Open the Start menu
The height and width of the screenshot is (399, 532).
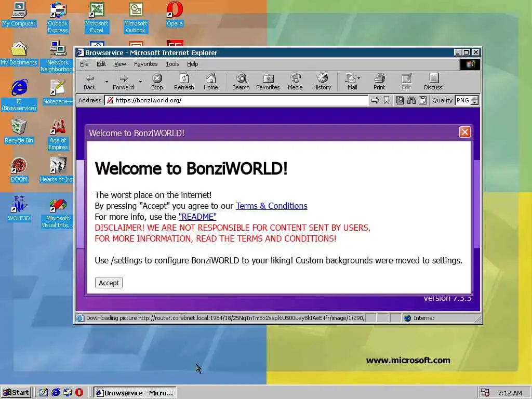point(16,393)
